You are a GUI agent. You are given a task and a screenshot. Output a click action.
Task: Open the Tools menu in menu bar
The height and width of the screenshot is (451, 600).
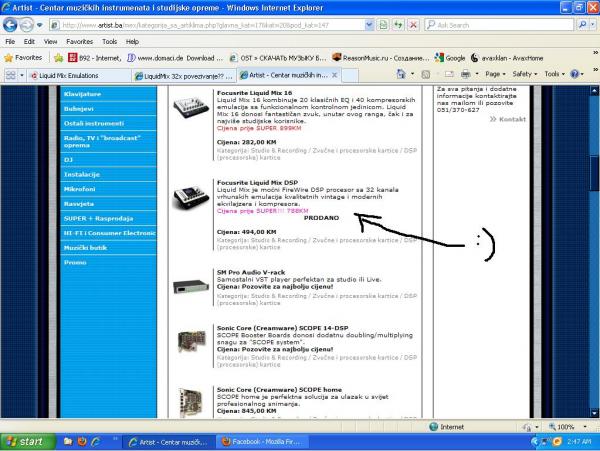click(109, 42)
